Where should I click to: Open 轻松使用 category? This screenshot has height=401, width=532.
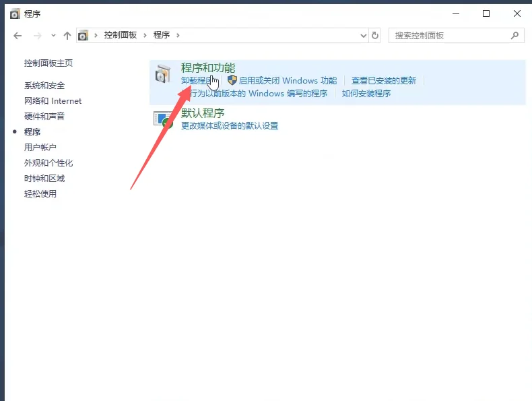pyautogui.click(x=40, y=194)
